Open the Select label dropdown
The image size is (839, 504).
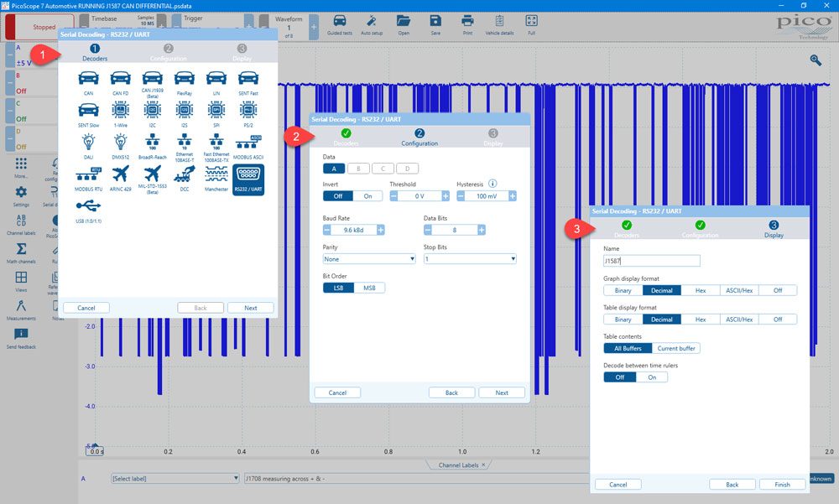[x=175, y=478]
